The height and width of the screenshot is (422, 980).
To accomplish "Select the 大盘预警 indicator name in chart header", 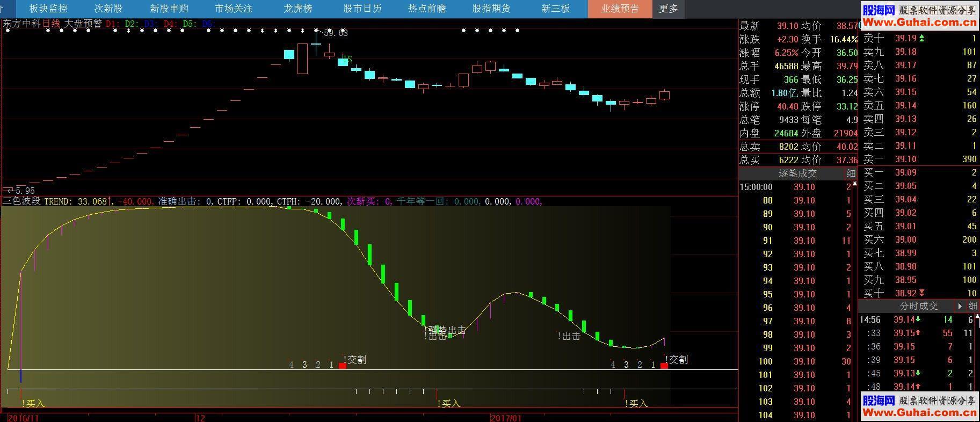I will click(x=83, y=24).
